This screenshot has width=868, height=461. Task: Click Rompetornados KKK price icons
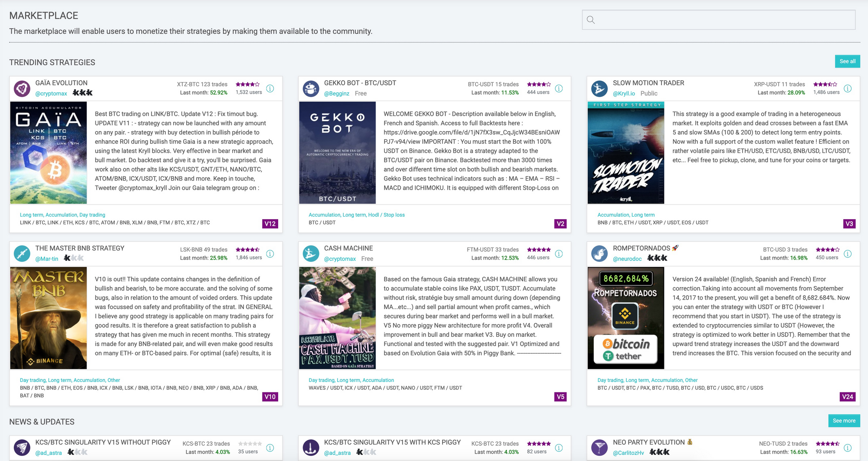(658, 258)
